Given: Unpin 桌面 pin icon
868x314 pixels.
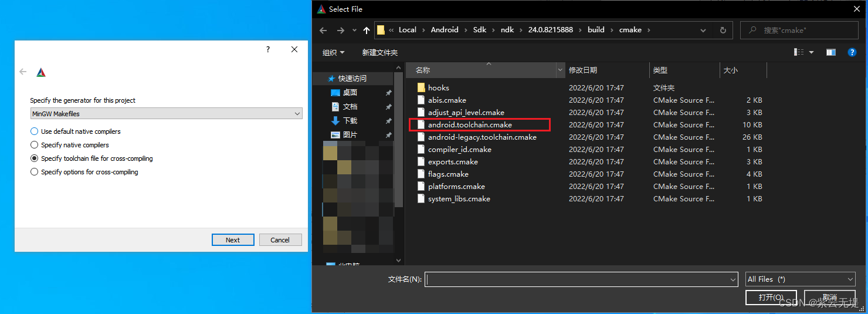Looking at the screenshot, I should click(388, 93).
